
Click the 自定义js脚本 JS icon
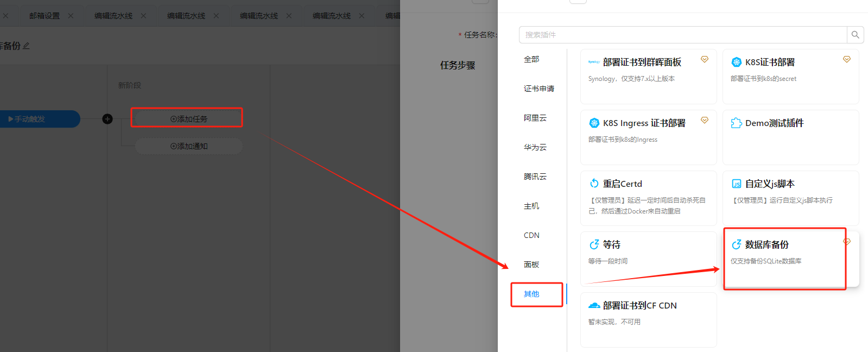pos(736,184)
